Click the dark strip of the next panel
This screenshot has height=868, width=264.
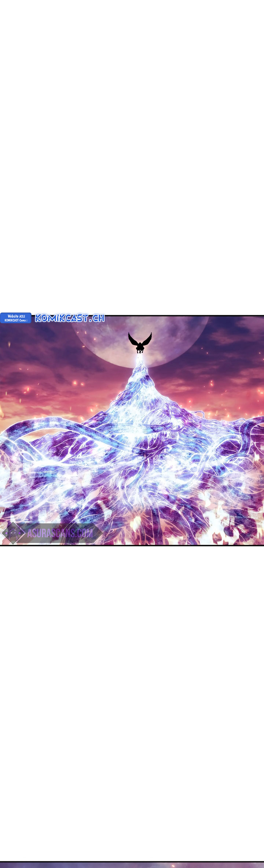pos(132,865)
